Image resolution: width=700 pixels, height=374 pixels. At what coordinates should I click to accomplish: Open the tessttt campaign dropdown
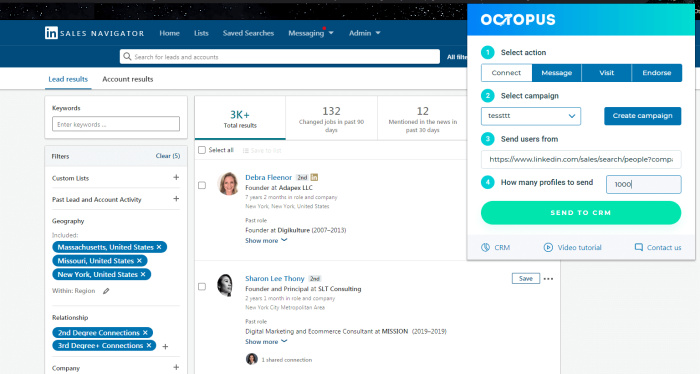[531, 116]
